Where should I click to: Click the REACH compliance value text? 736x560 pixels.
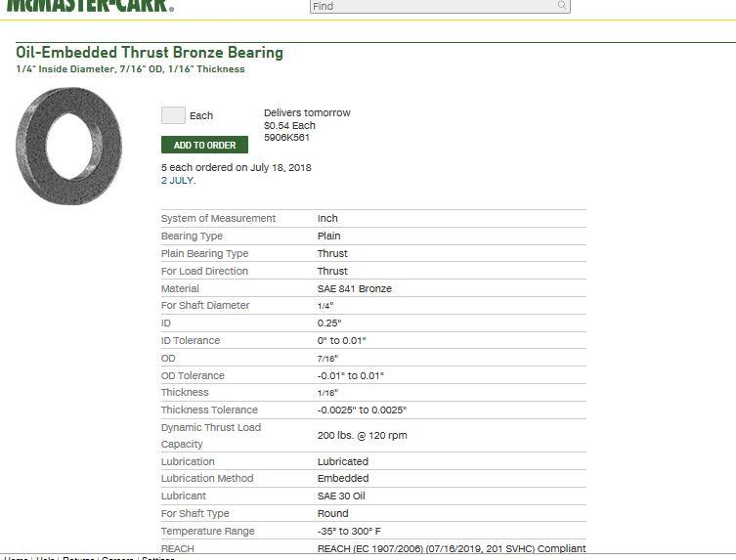click(452, 548)
